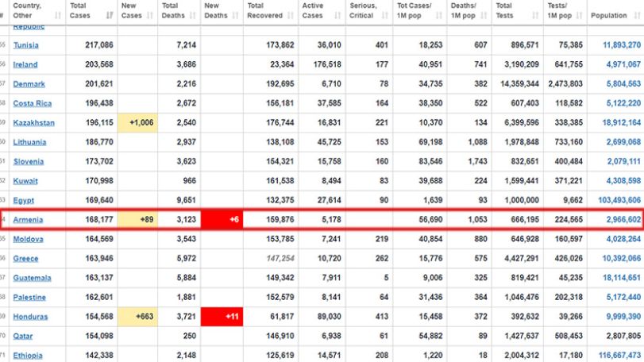
Task: Click Armenia's red +6 new deaths cell
Action: (222, 220)
